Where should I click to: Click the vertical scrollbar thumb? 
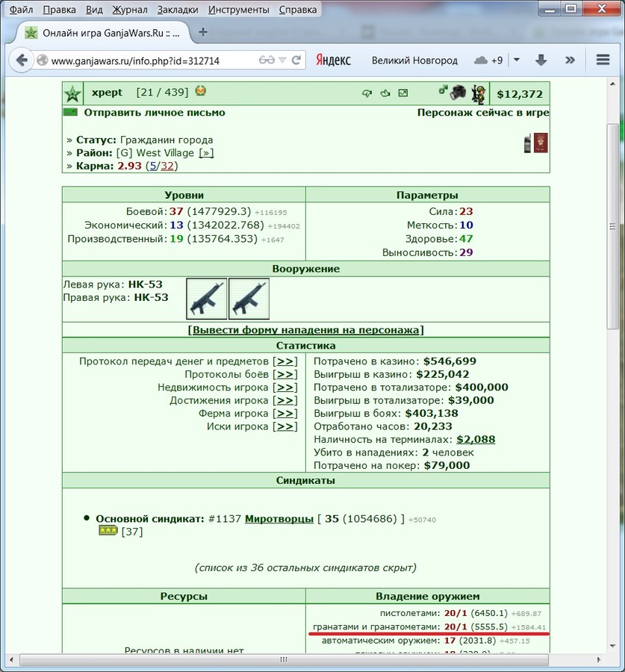612,226
